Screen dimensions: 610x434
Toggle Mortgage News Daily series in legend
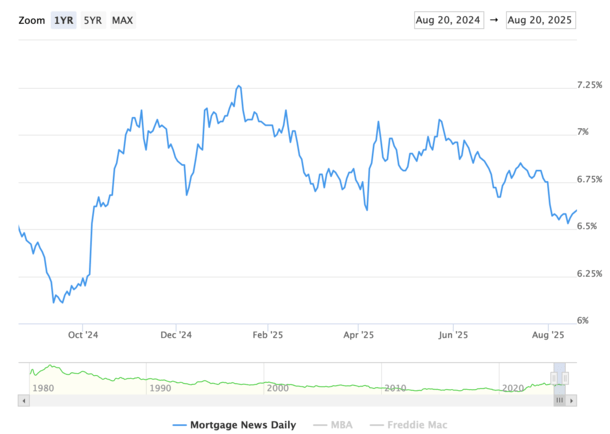click(234, 425)
